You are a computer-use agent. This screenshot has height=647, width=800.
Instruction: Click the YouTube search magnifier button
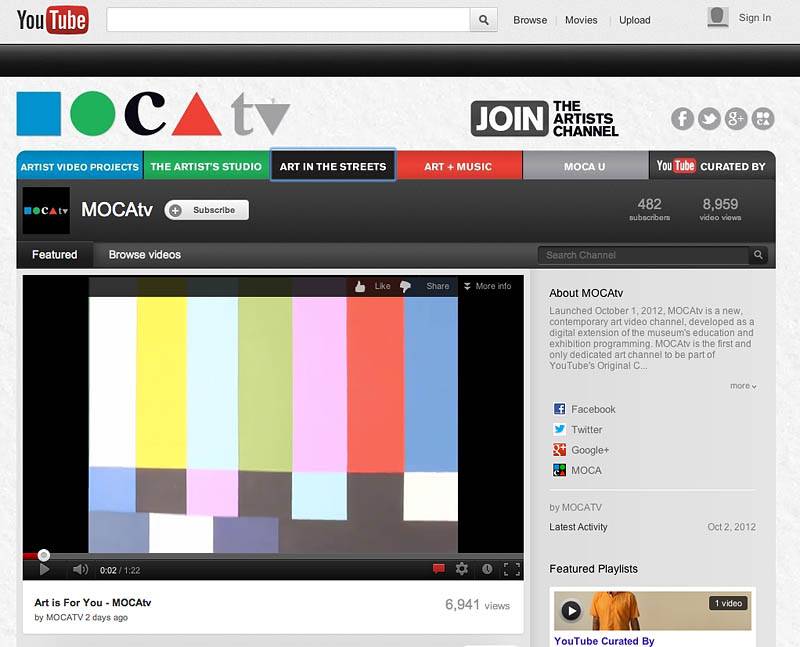(x=483, y=20)
